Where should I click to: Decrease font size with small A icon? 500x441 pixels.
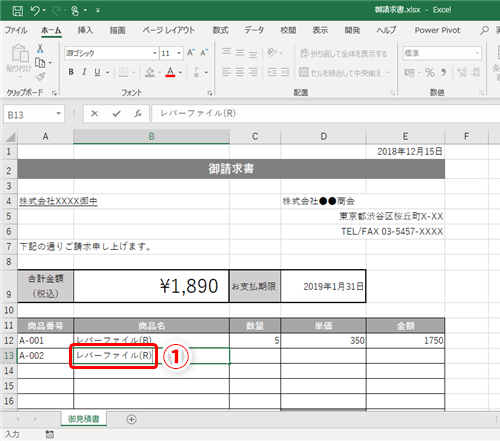204,52
